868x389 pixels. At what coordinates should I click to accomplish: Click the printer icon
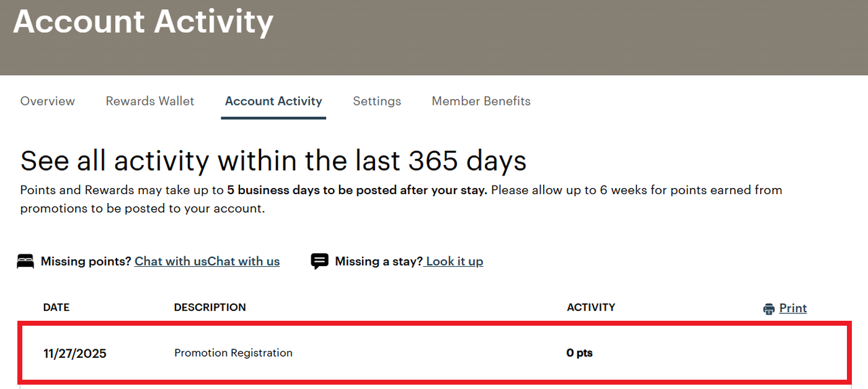tap(769, 309)
